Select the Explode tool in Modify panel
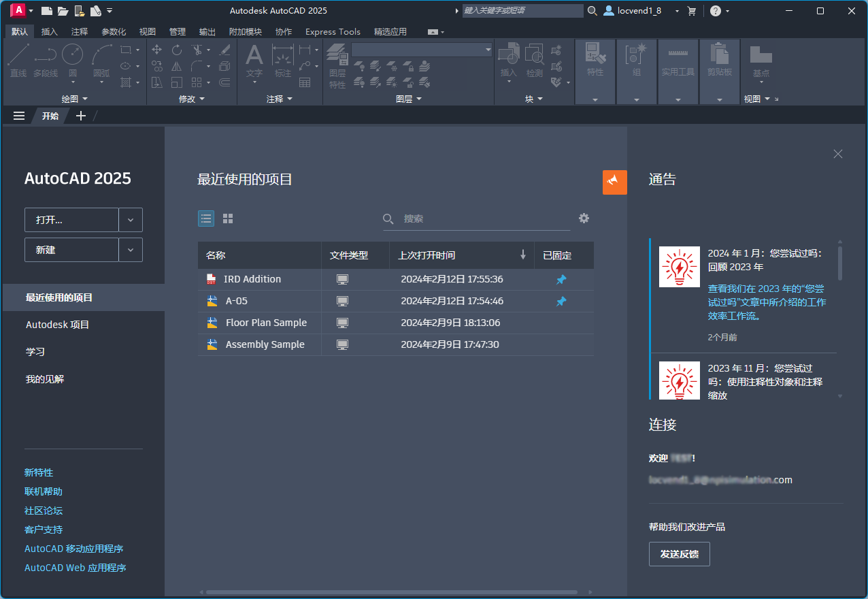 point(224,66)
